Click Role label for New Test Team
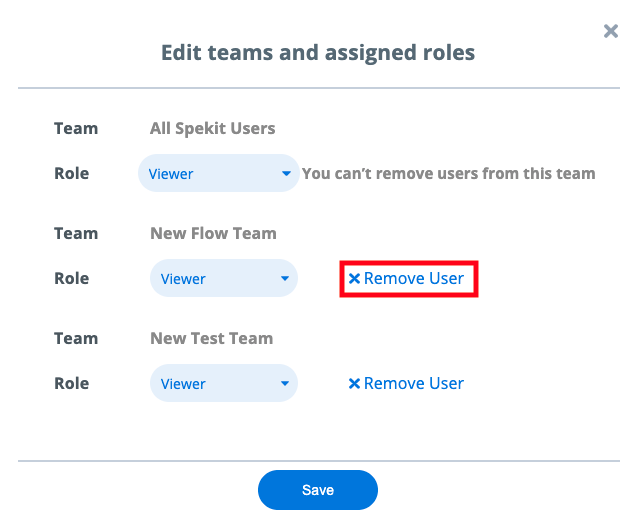 point(72,383)
